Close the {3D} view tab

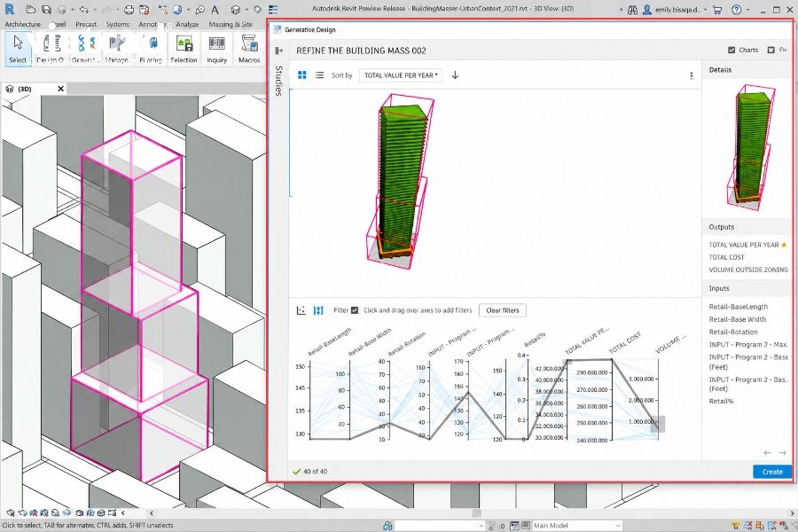[x=60, y=89]
